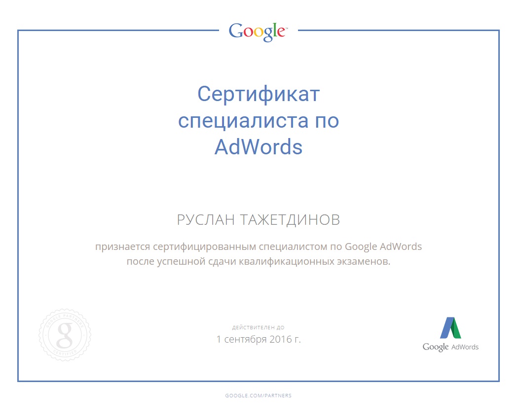521x420 pixels.
Task: Click the 'ДЕЙСТВИТЕЛЕН ДО' label
Action: [258, 328]
